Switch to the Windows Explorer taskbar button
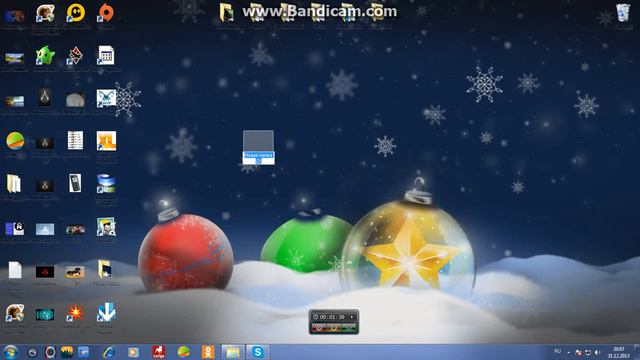This screenshot has height=360, width=640. click(x=233, y=352)
